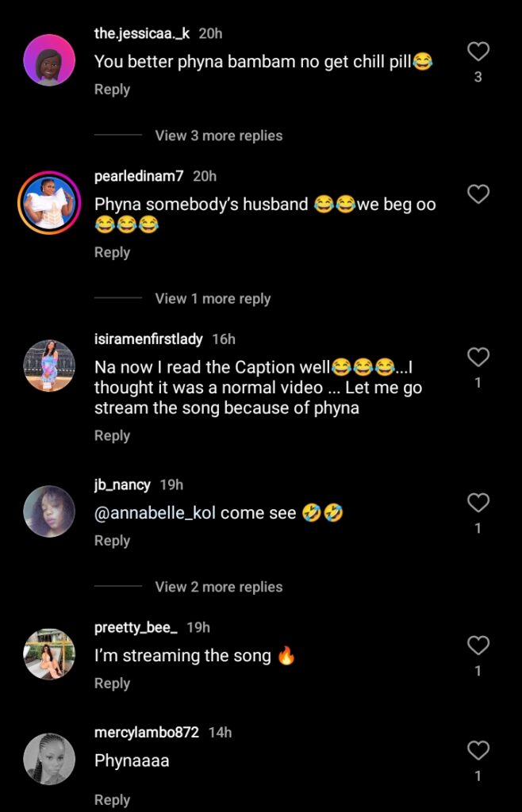Like jb_nancy's comment
Image resolution: width=522 pixels, height=812 pixels.
click(x=478, y=503)
